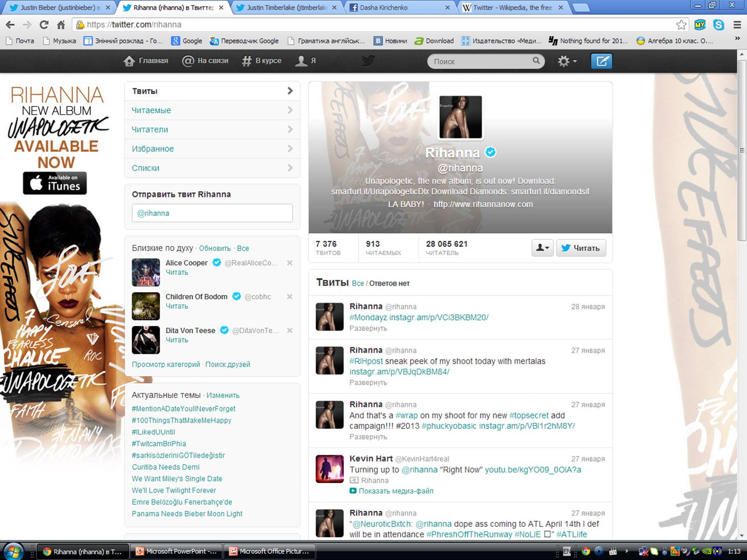Image resolution: width=747 pixels, height=560 pixels.
Task: Click the Kevin Hart tweet avatar
Action: (x=330, y=469)
